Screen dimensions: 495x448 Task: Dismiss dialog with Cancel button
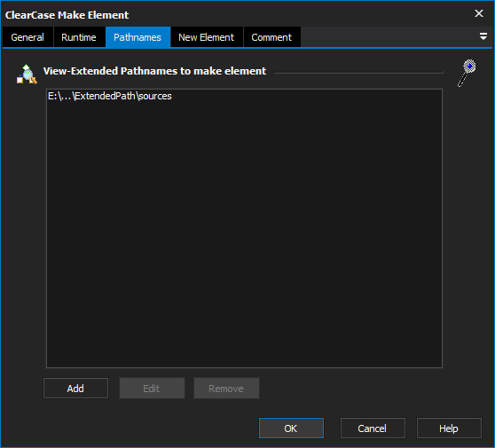click(373, 428)
